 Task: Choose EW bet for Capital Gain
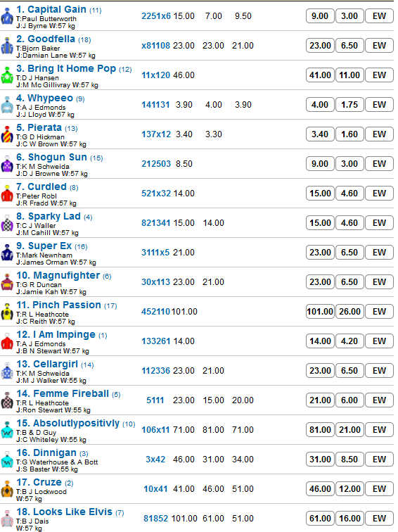[x=379, y=16]
